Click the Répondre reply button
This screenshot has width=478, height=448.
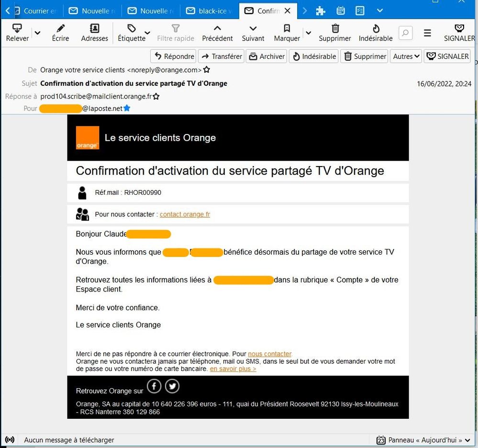pyautogui.click(x=173, y=56)
